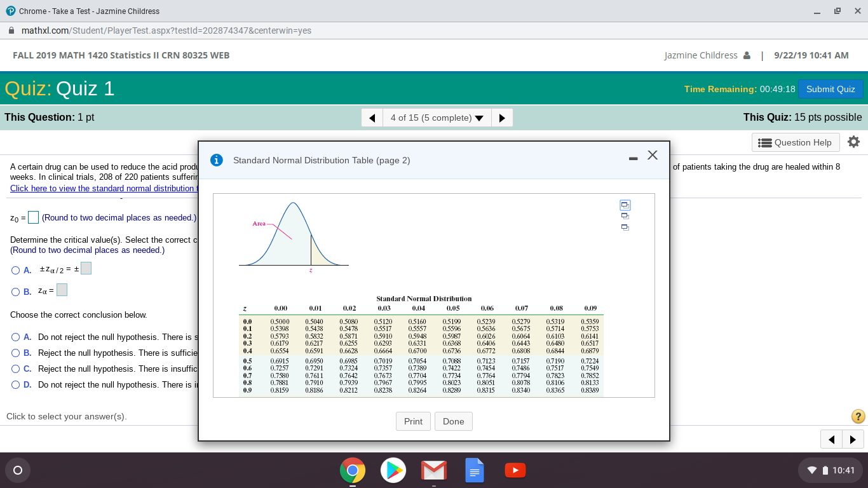
Task: Advance to the next question using the right arrow
Action: click(502, 118)
